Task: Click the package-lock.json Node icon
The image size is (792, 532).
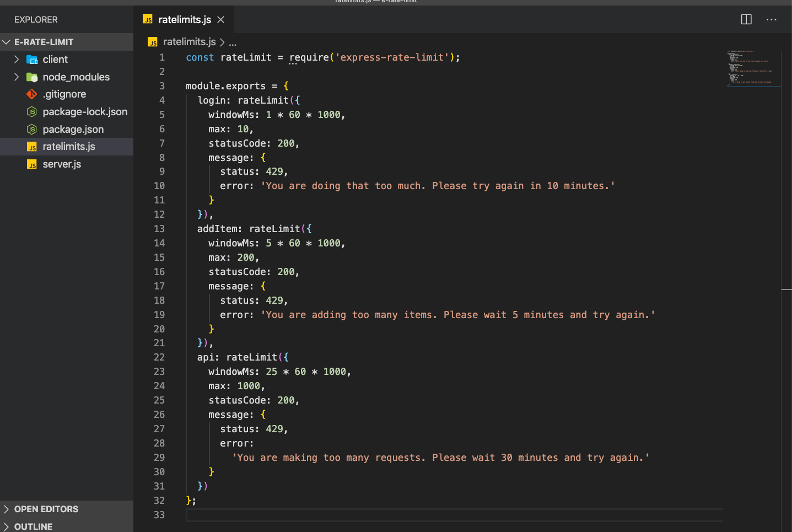Action: 32,112
